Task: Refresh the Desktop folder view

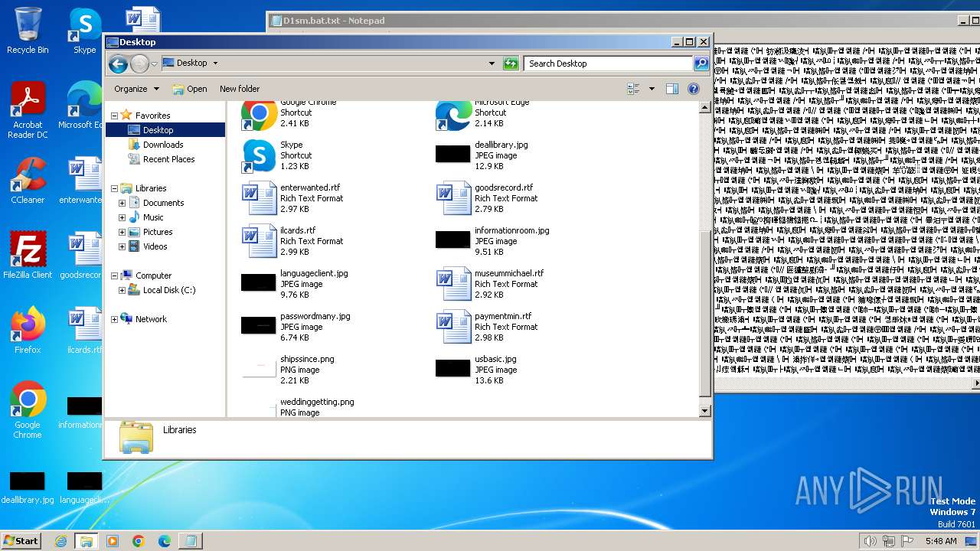Action: pyautogui.click(x=511, y=64)
